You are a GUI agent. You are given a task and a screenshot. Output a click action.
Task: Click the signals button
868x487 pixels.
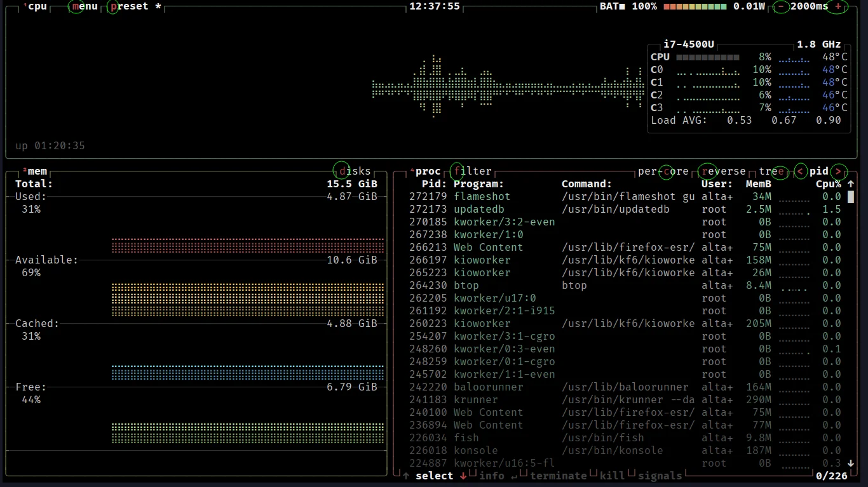[660, 476]
